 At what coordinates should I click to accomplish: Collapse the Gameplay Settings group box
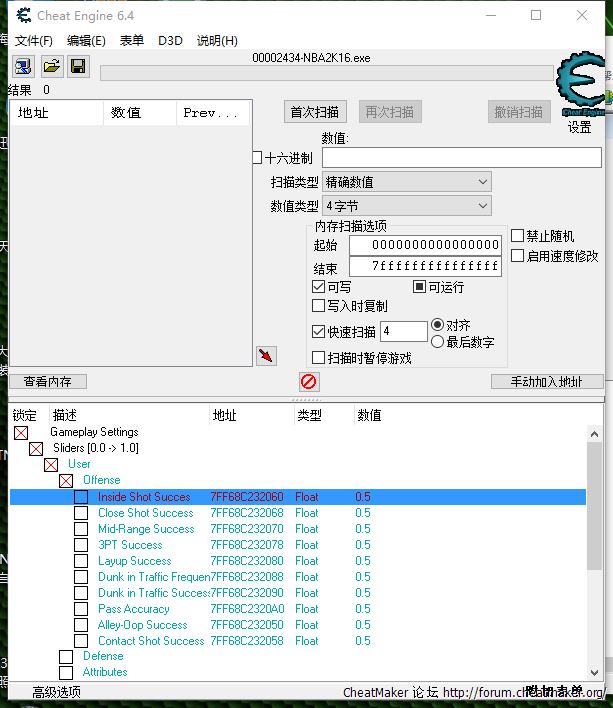pyautogui.click(x=21, y=433)
